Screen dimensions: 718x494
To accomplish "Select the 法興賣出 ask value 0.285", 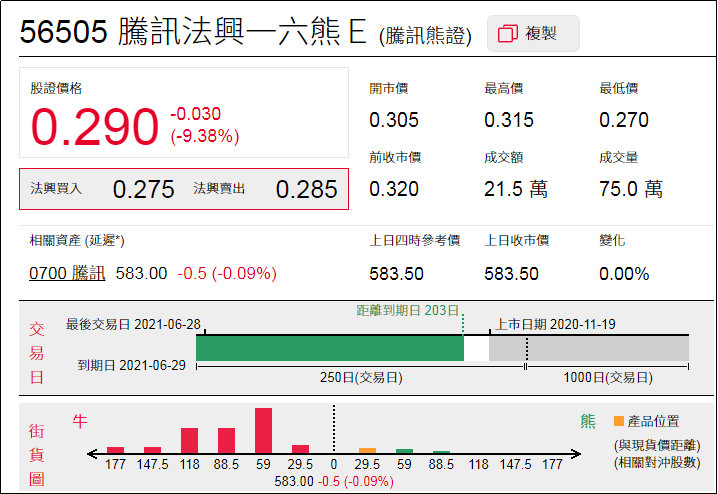I will click(x=306, y=189).
